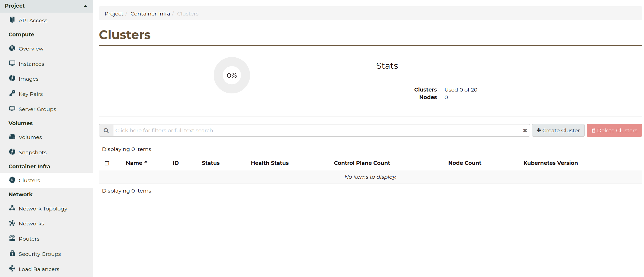Click the Clusters Kubernetes icon
The image size is (644, 277).
[12, 180]
